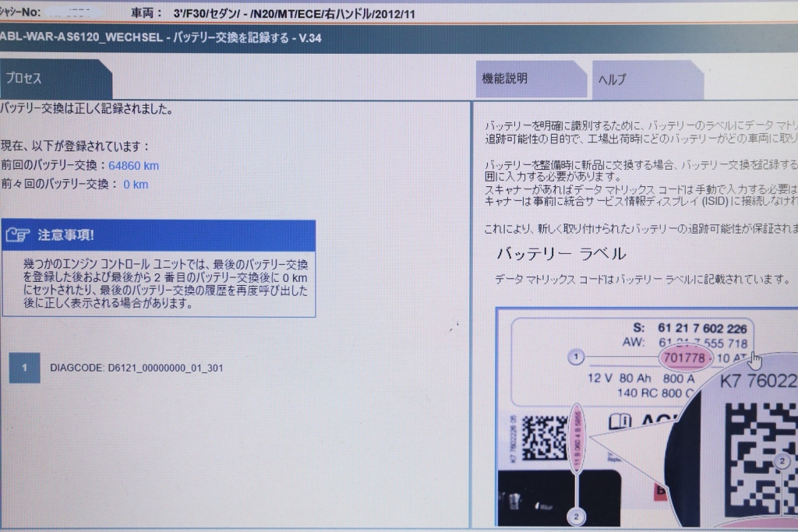Click the データ マトリックス コードはバッテリー sentence

pyautogui.click(x=643, y=279)
